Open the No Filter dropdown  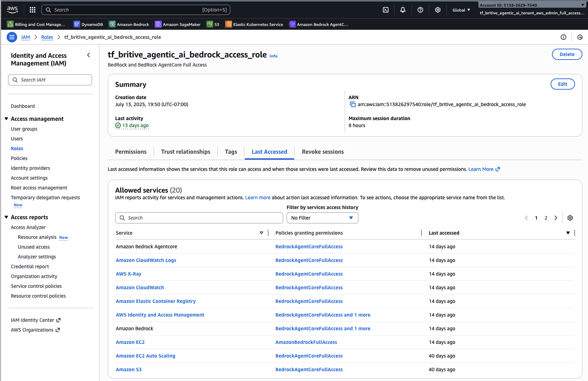click(x=322, y=218)
